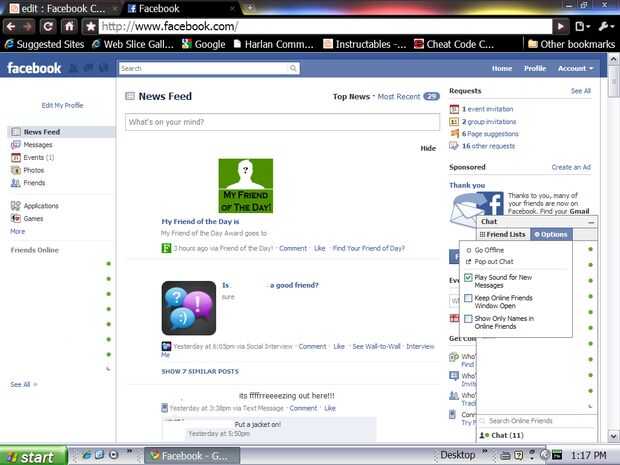
Task: Click the Facebook taskbar window button
Action: point(192,456)
